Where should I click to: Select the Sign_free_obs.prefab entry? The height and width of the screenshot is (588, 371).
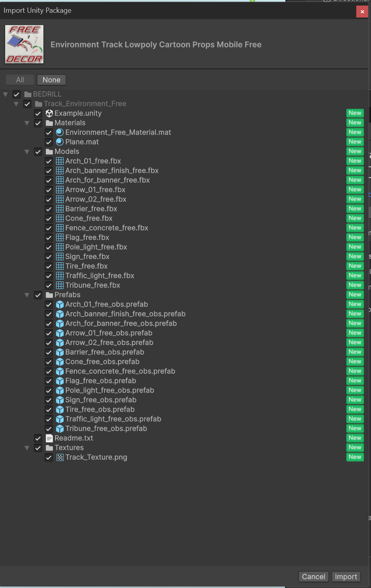point(101,400)
